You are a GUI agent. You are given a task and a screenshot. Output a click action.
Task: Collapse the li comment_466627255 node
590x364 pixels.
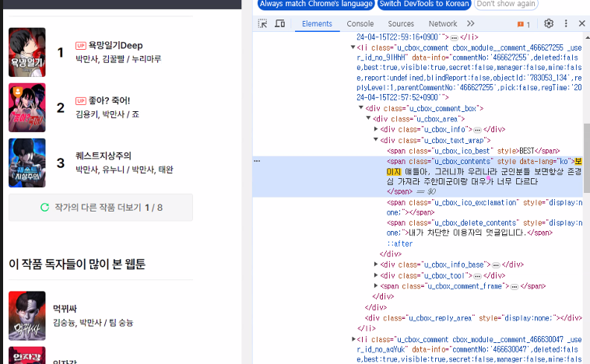353,47
